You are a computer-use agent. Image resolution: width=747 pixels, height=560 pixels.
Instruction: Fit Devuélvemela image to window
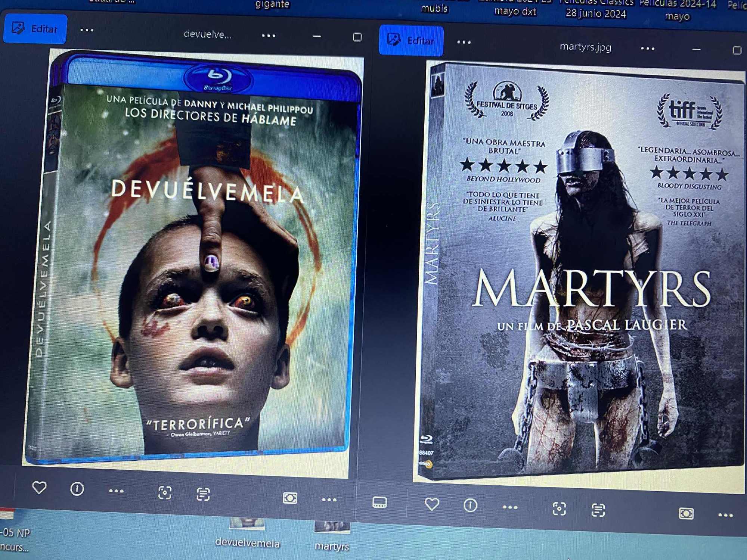tap(290, 498)
